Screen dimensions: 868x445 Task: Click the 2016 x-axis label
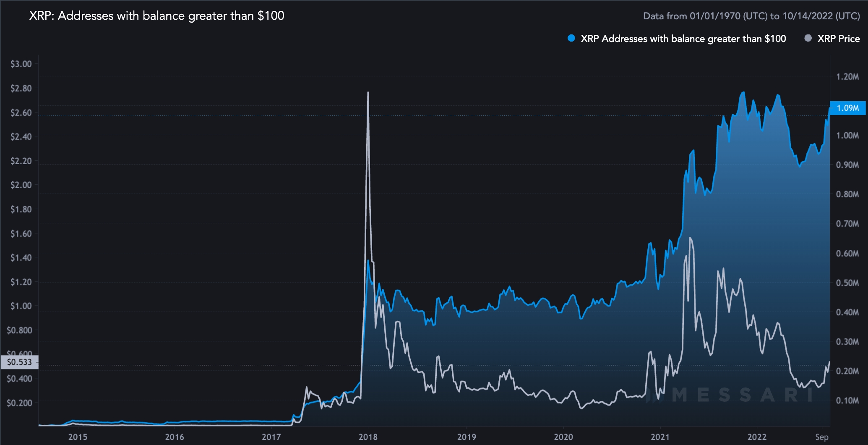tap(175, 437)
